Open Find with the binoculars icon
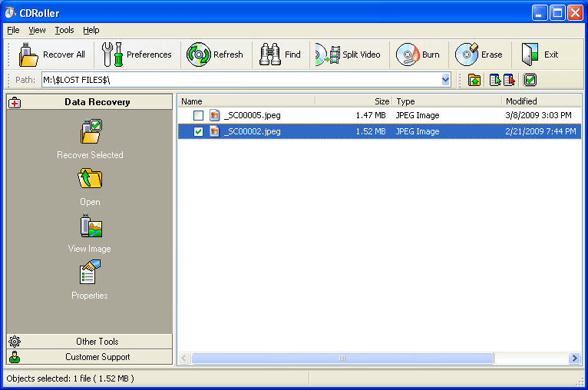This screenshot has width=588, height=390. (x=269, y=55)
